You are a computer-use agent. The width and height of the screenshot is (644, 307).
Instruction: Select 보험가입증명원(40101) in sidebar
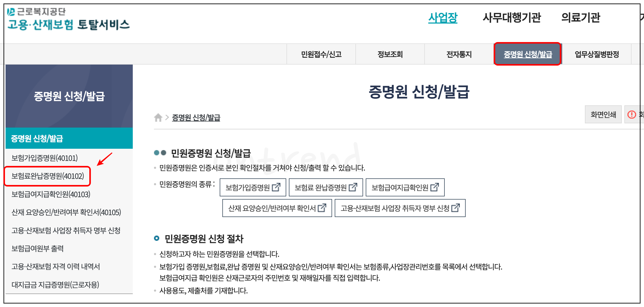(x=45, y=158)
